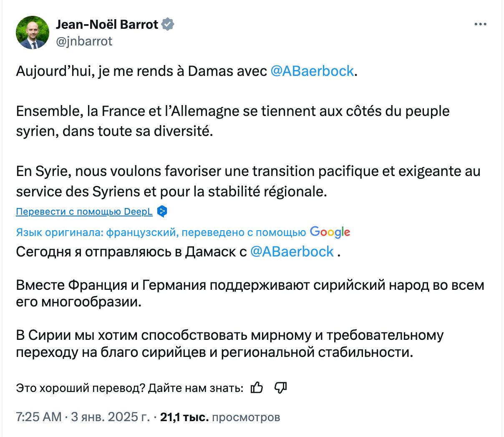
Task: Click the blue verified badge
Action: (x=168, y=25)
